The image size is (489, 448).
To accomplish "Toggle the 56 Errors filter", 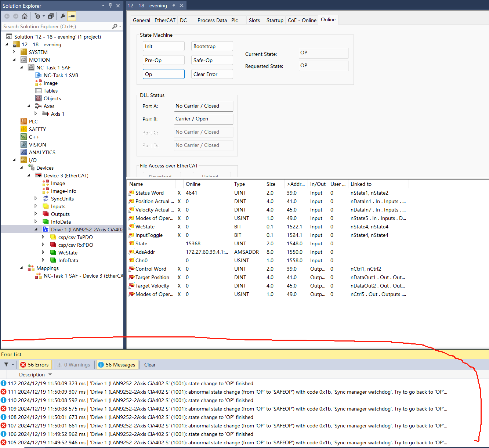I will (x=35, y=365).
